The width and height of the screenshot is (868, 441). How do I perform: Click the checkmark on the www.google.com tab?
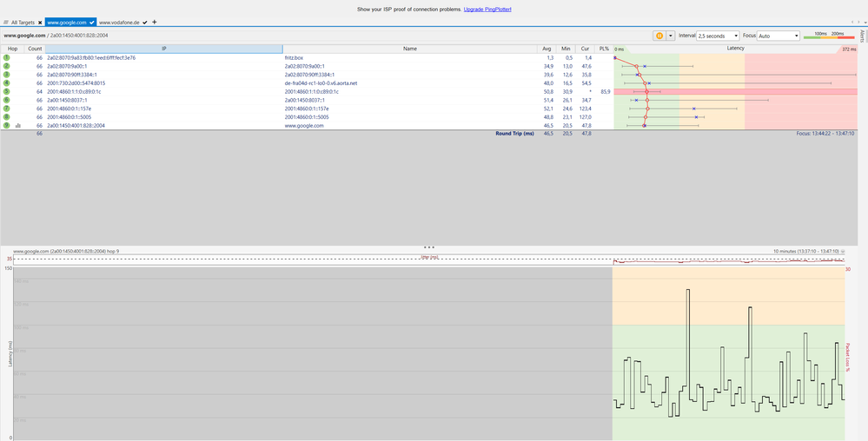click(x=92, y=23)
